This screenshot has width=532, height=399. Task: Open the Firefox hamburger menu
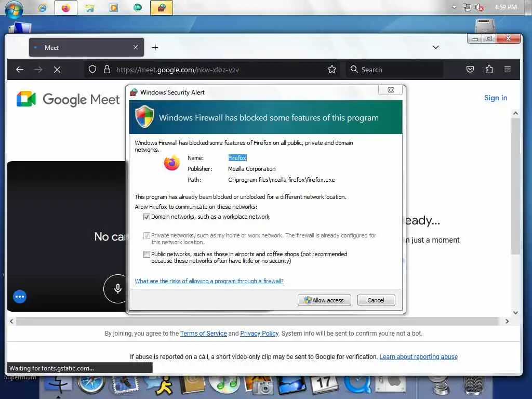pyautogui.click(x=508, y=69)
